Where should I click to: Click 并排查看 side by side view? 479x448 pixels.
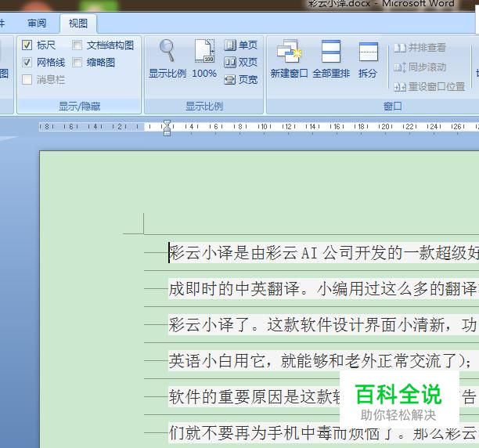(420, 48)
